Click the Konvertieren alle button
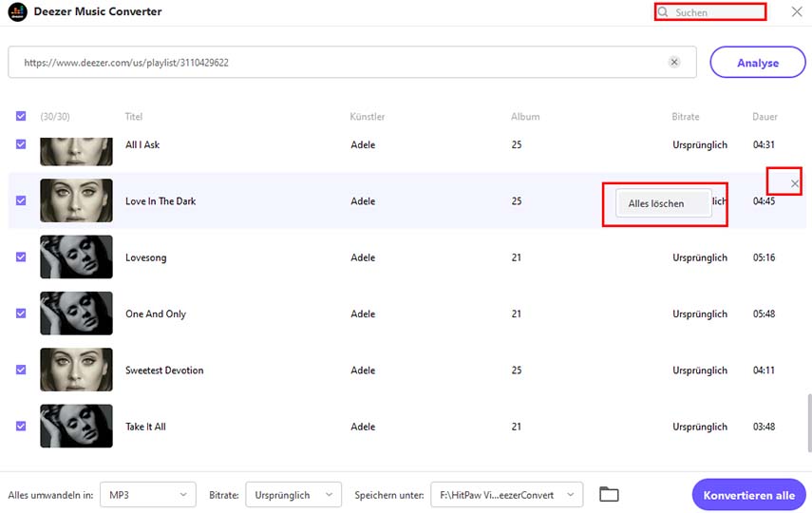The image size is (812, 513). [x=748, y=495]
